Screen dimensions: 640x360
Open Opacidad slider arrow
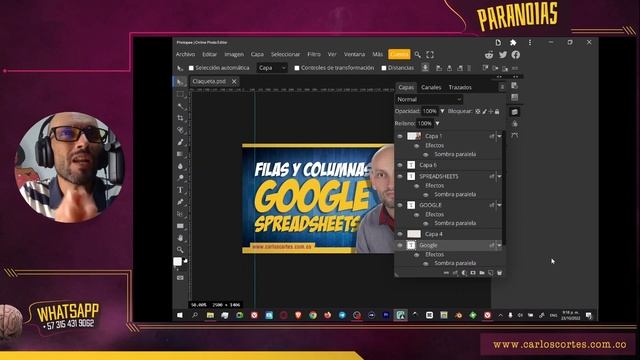pyautogui.click(x=442, y=111)
